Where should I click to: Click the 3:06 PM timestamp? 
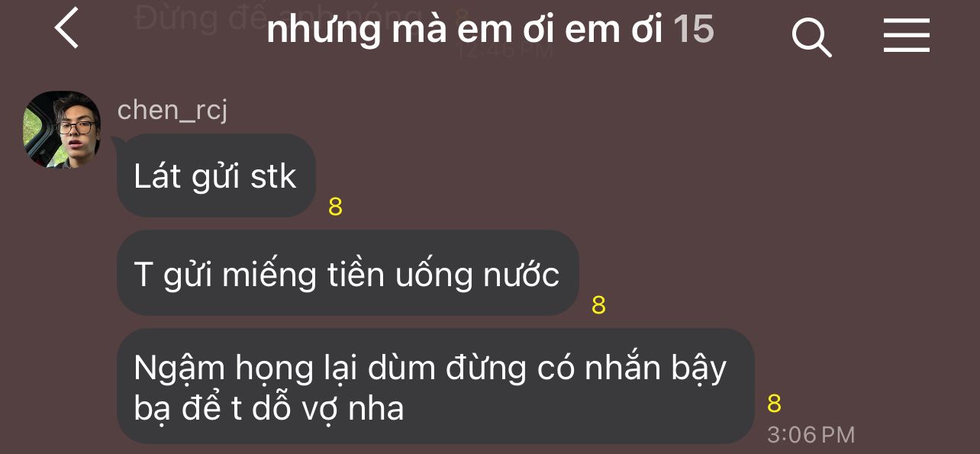coord(811,435)
